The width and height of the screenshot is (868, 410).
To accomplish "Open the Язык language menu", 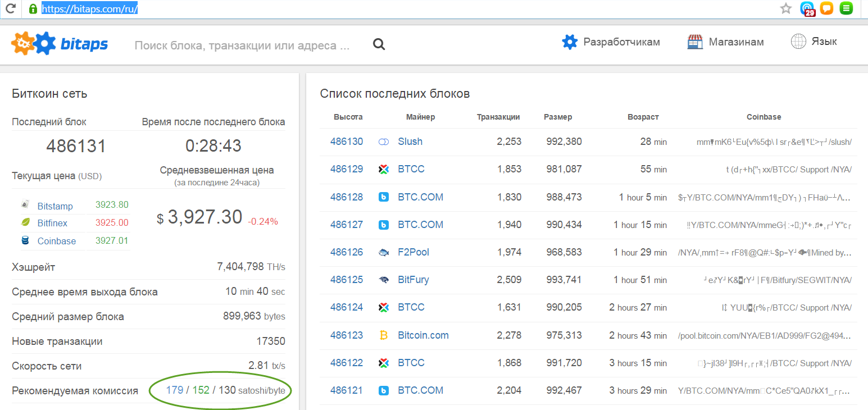I will tap(824, 42).
